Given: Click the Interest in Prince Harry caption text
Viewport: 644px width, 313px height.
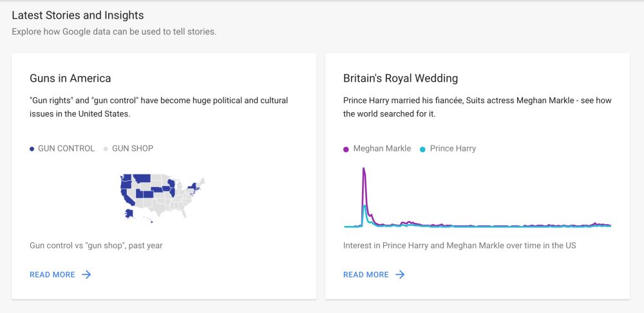Looking at the screenshot, I should click(x=459, y=245).
